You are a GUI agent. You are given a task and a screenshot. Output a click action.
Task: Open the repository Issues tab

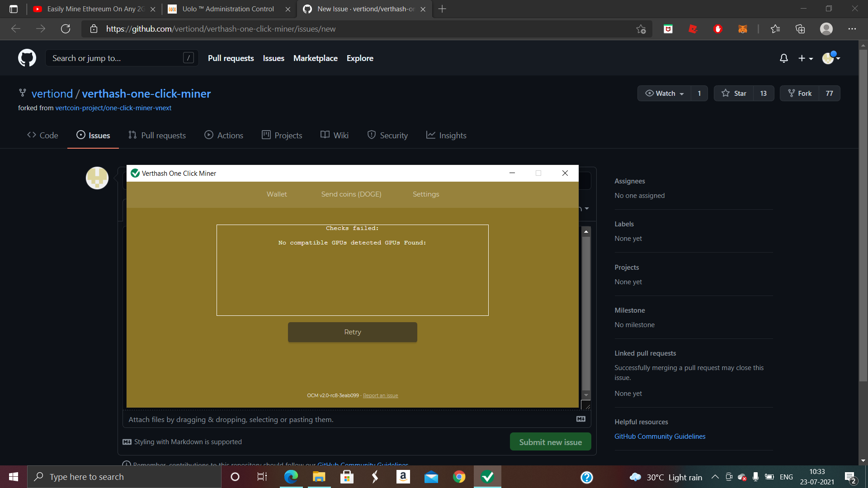pos(93,135)
